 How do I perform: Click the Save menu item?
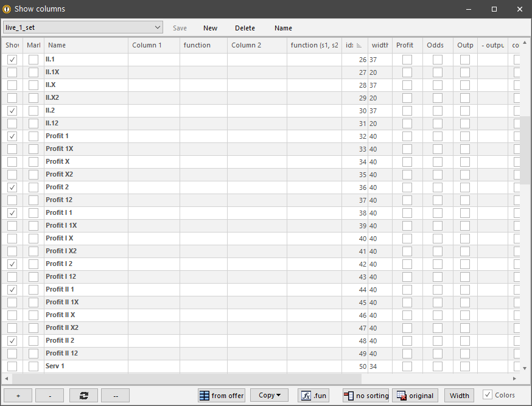[x=180, y=28]
